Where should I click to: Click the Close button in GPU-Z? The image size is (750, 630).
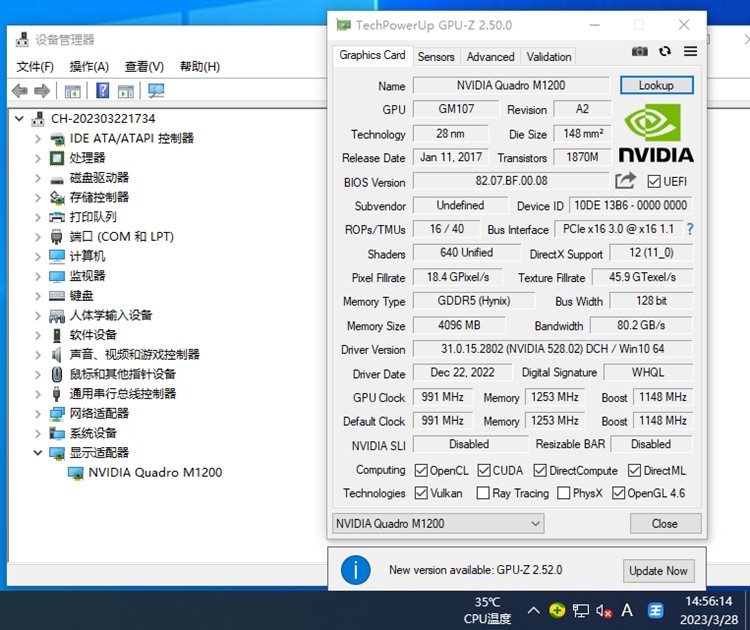[x=665, y=523]
